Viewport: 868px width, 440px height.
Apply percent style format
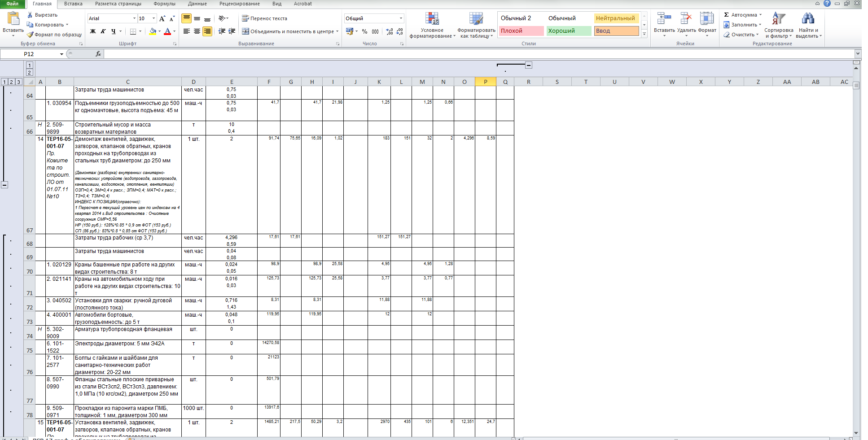(x=364, y=31)
